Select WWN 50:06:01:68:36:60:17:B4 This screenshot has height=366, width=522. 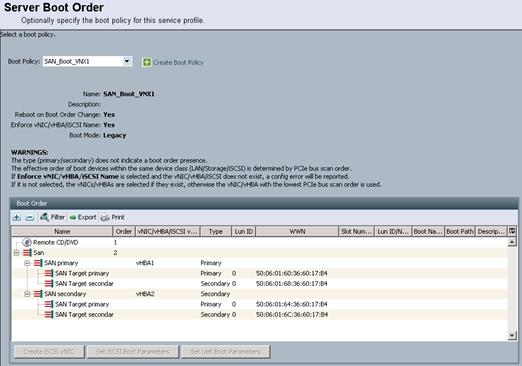tap(292, 284)
